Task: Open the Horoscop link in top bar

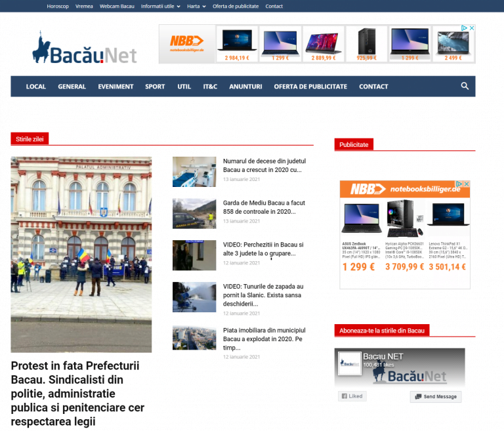Action: (x=58, y=6)
